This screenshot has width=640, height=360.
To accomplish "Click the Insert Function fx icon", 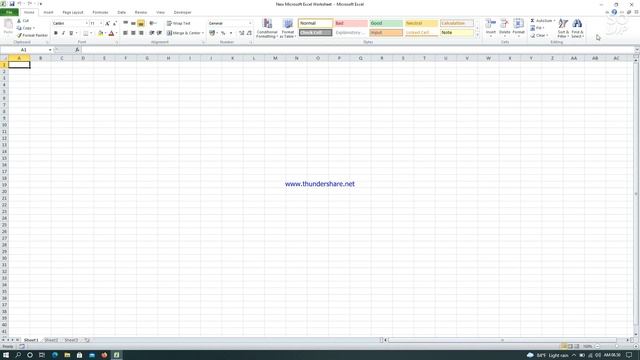I will coord(77,50).
